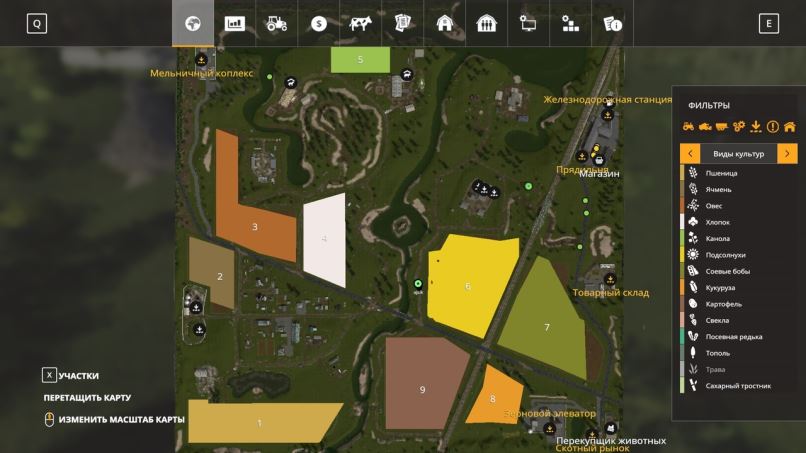Open the game settings monitor icon
The height and width of the screenshot is (453, 806).
tap(528, 24)
